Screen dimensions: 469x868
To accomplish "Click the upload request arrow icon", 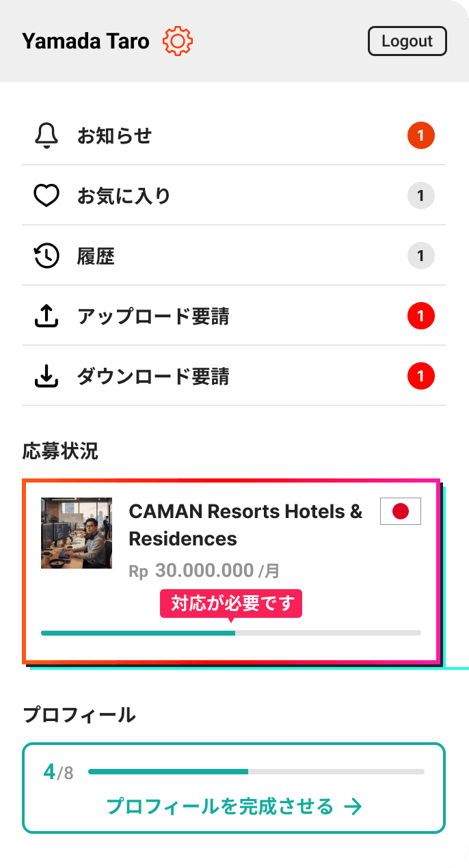I will pyautogui.click(x=46, y=316).
